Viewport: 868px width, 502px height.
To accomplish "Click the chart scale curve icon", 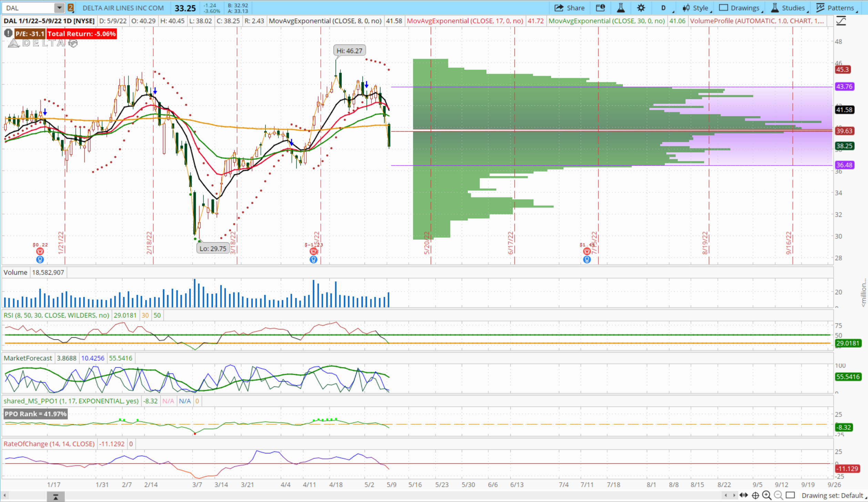I will [x=841, y=21].
